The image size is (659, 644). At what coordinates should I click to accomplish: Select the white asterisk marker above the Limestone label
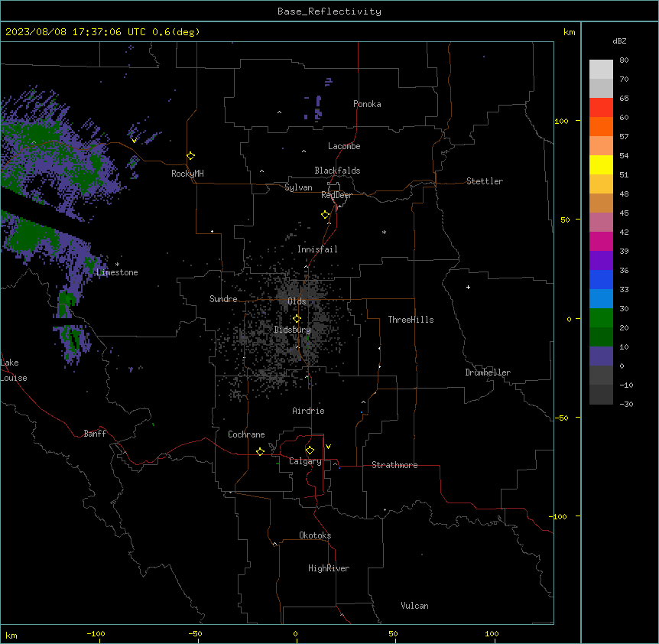117,265
